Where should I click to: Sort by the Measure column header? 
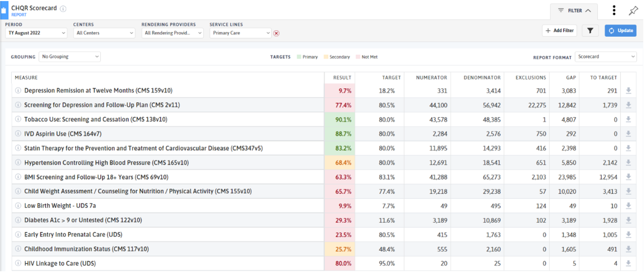(26, 78)
